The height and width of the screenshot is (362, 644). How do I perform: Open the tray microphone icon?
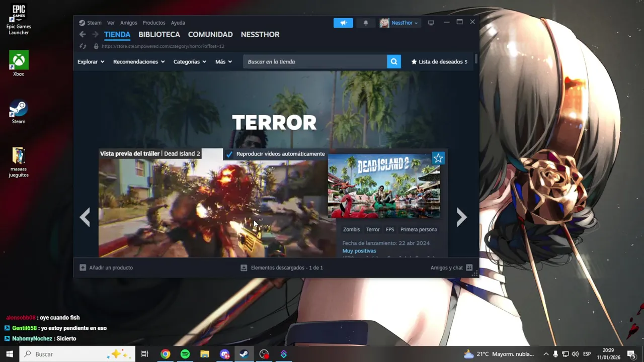pos(555,354)
